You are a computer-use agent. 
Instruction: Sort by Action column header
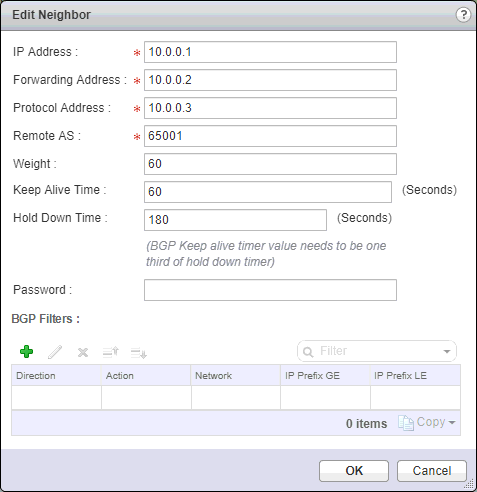tap(146, 376)
